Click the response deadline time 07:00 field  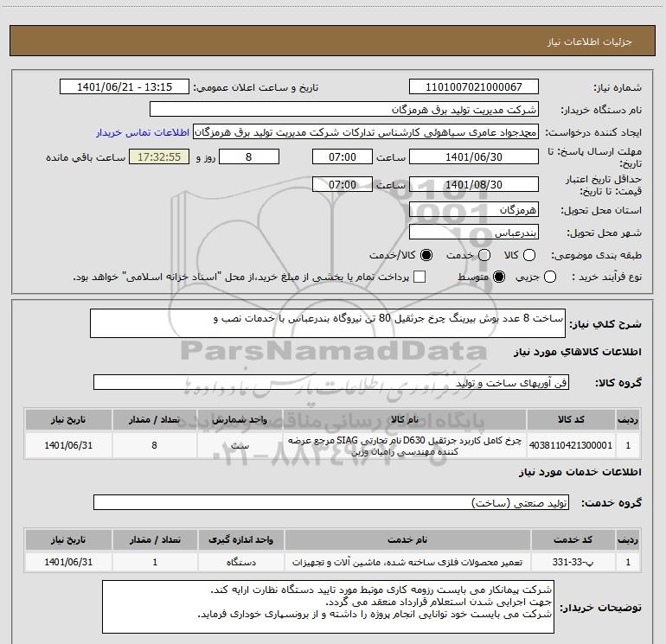343,156
